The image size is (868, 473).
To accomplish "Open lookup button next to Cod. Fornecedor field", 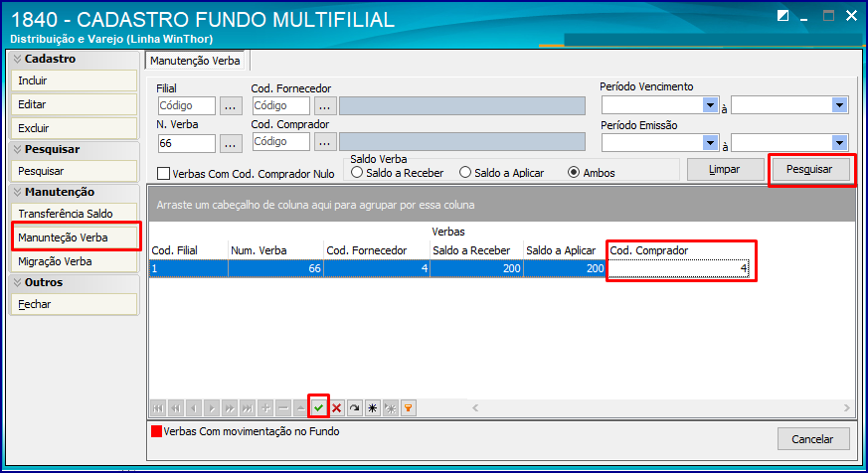I will click(x=325, y=105).
